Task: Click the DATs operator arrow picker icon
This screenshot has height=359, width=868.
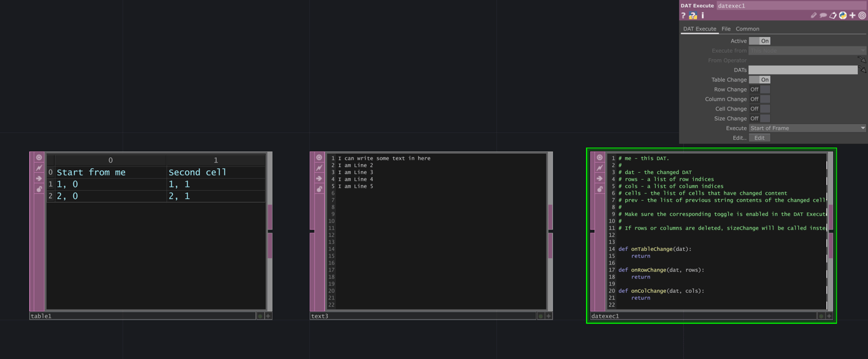Action: [x=862, y=70]
